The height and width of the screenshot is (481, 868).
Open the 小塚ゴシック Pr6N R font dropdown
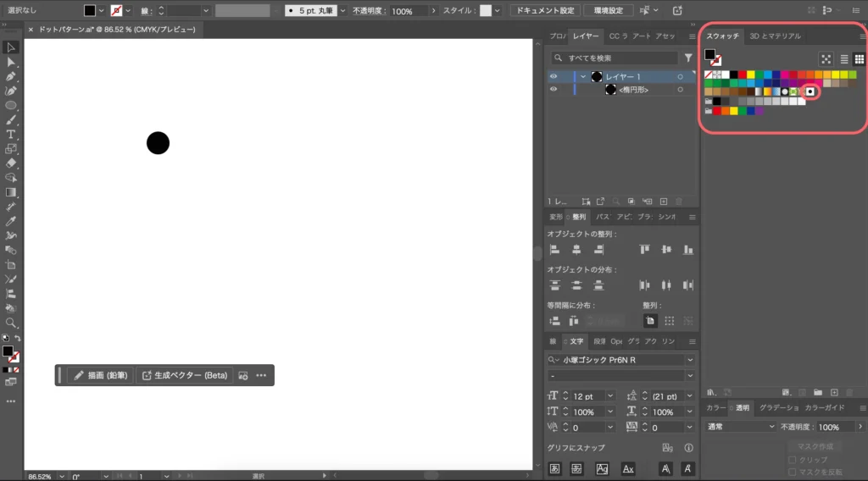pyautogui.click(x=690, y=360)
